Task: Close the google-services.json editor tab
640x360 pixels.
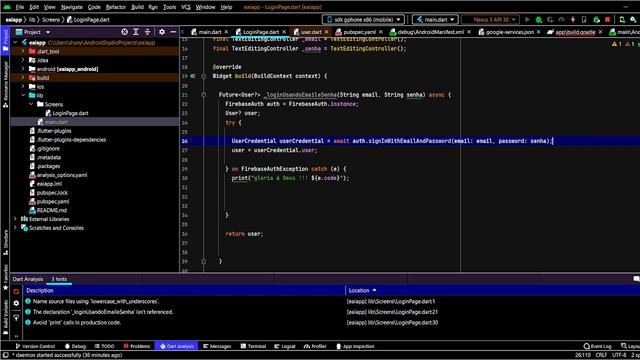Action: pos(538,32)
